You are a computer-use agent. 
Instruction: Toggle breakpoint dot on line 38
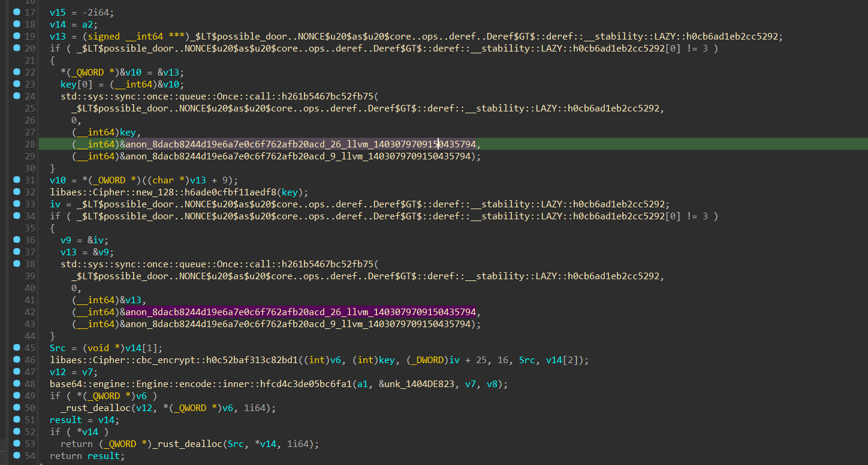[17, 264]
